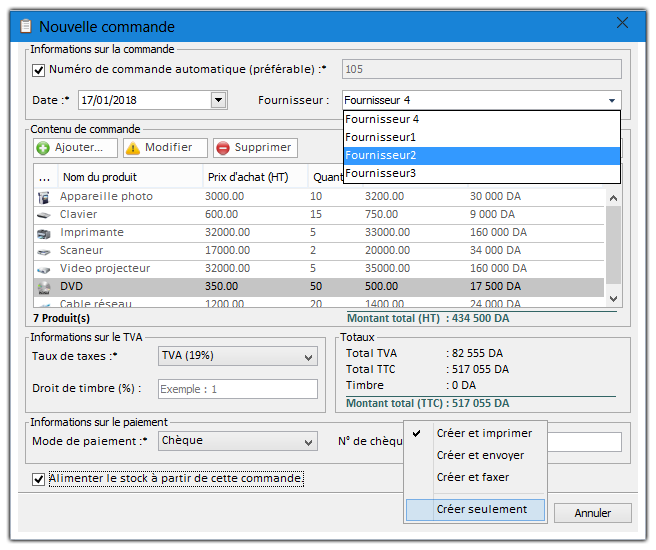Image resolution: width=656 pixels, height=550 pixels.
Task: Expand the Taux de taxes TVA dropdown
Action: [x=308, y=356]
